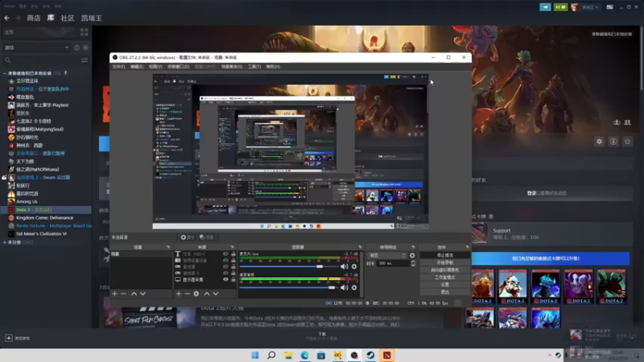Open File Explorer from the Windows taskbar
The image size is (644, 362).
click(x=288, y=355)
